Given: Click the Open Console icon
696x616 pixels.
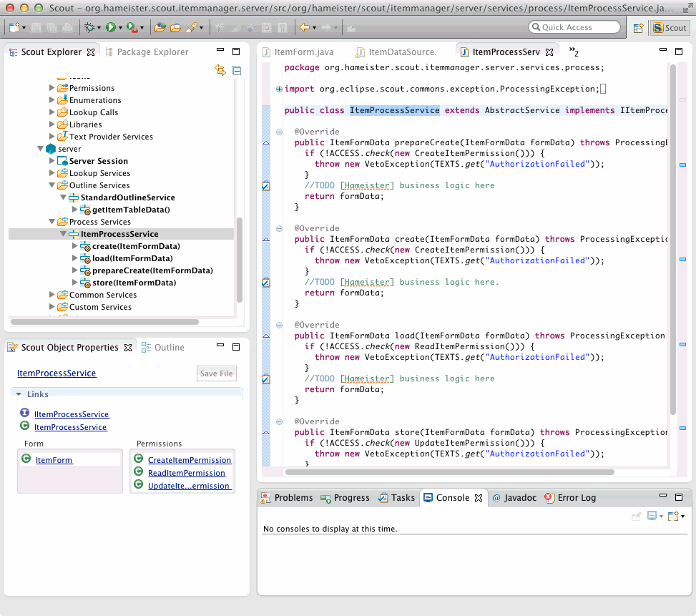Looking at the screenshot, I should [x=672, y=516].
